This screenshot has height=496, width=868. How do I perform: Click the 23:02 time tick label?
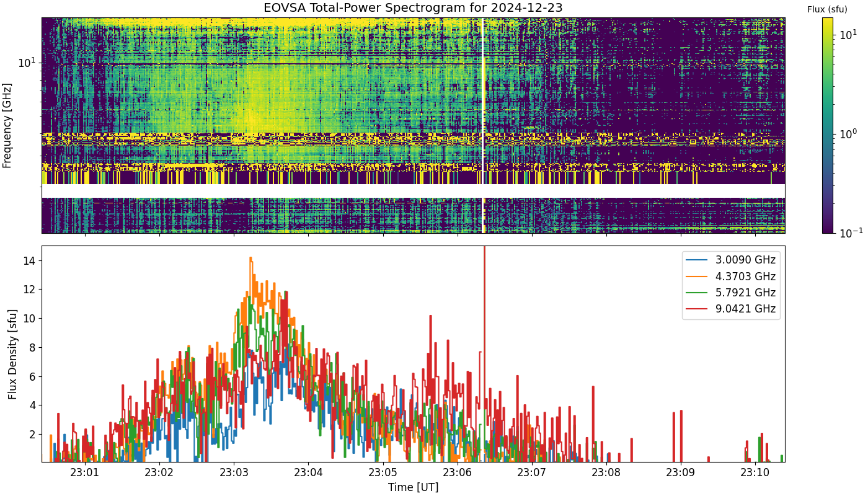tap(159, 473)
